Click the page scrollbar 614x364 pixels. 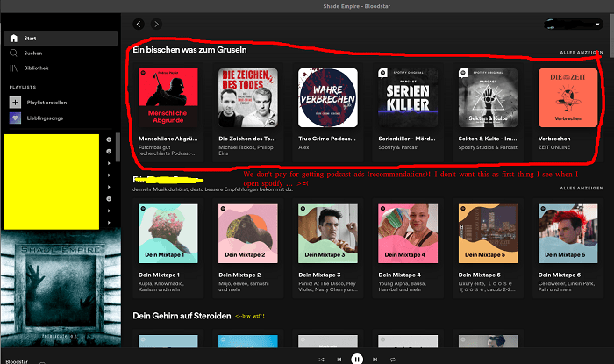pos(610,35)
